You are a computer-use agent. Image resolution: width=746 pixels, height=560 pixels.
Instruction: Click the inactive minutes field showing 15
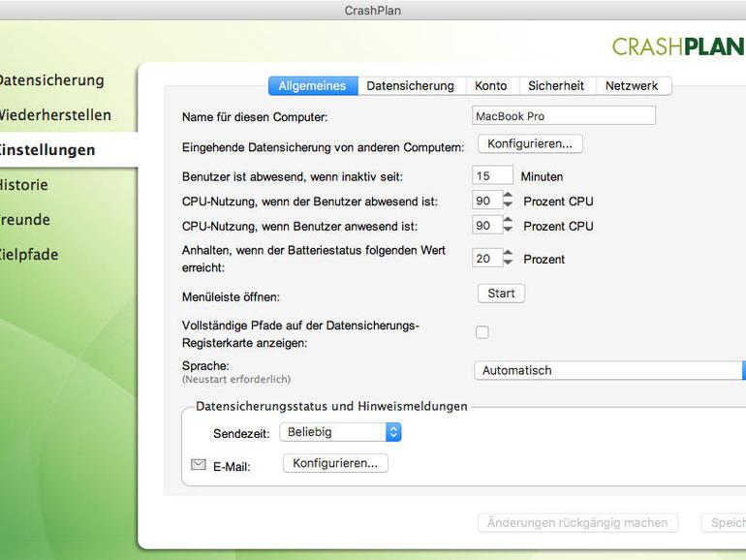click(492, 175)
